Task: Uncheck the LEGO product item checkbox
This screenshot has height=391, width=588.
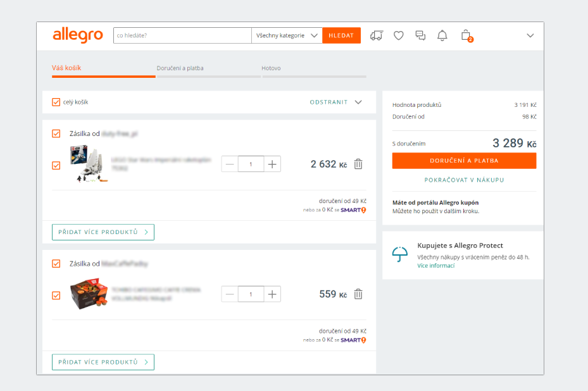Action: click(56, 165)
